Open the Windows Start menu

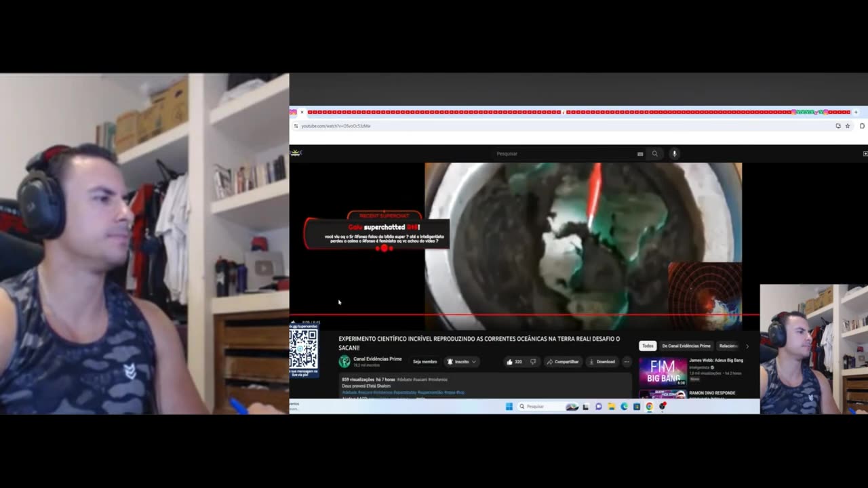pyautogui.click(x=509, y=407)
